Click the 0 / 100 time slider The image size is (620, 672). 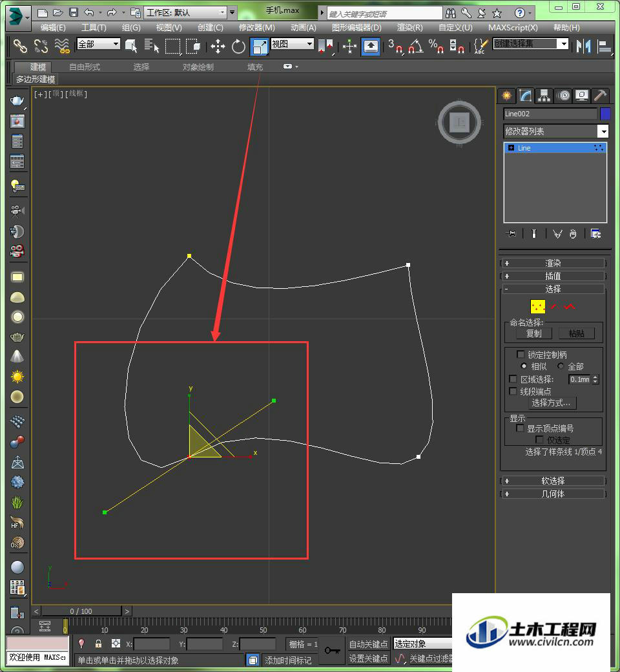click(x=81, y=611)
